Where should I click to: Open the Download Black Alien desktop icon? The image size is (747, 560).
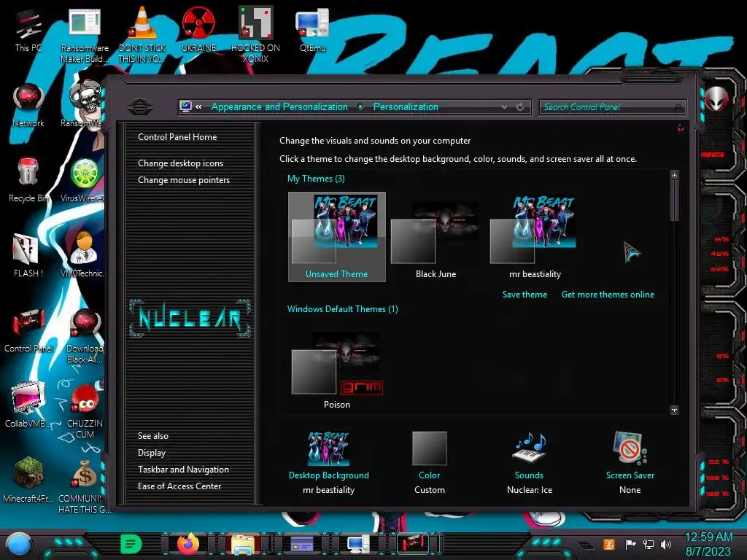point(85,332)
